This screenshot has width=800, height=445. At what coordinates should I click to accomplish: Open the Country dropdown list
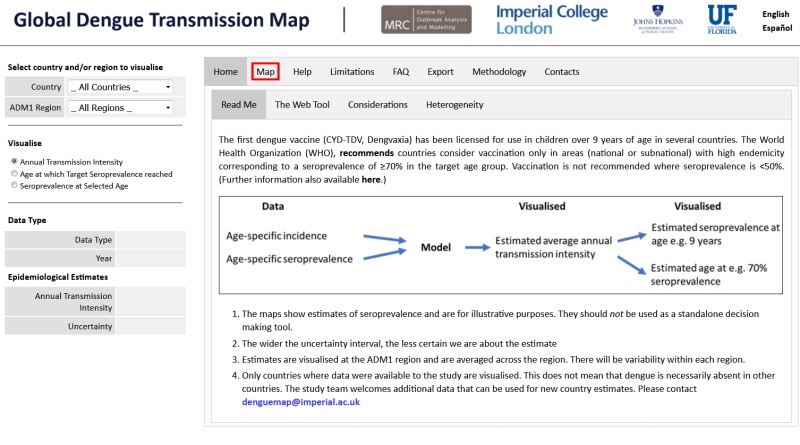(x=120, y=88)
